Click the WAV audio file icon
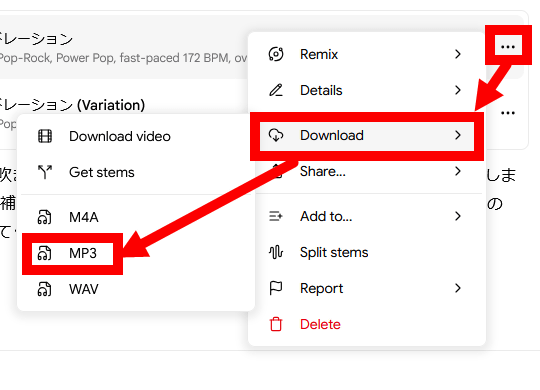 point(44,289)
